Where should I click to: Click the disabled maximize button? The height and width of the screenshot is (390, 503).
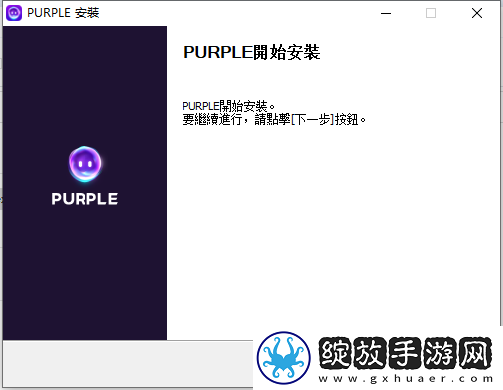(431, 13)
